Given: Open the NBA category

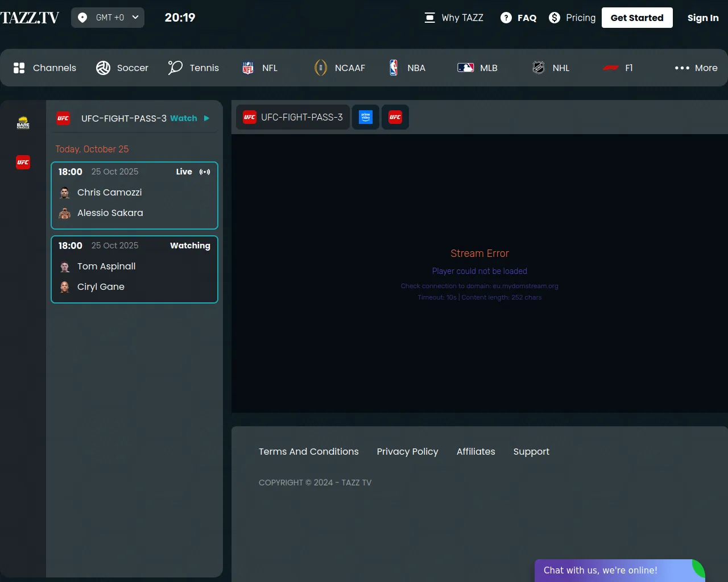Looking at the screenshot, I should [x=407, y=68].
